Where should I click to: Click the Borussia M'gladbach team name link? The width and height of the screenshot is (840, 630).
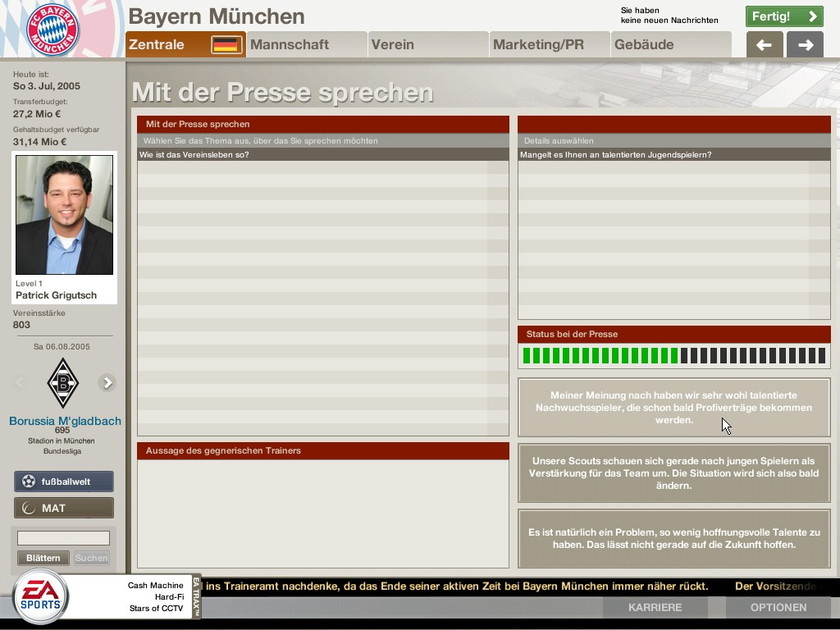65,421
